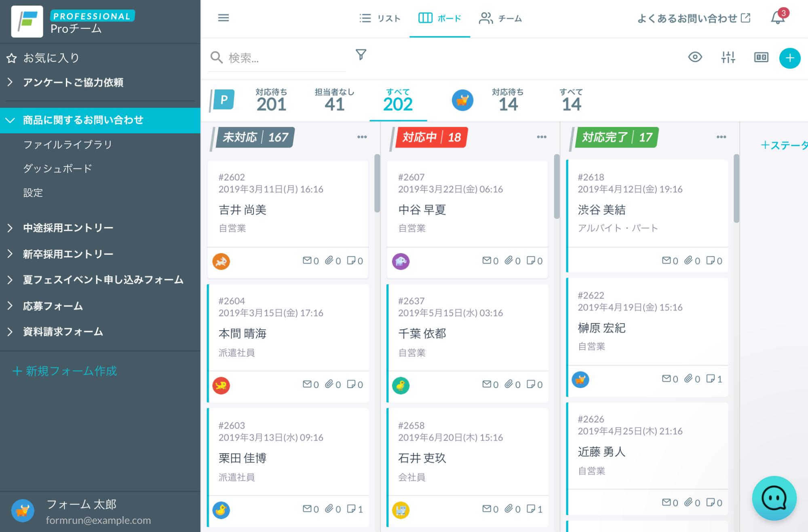
Task: Click the formrun logo in sidebar
Action: point(27,21)
